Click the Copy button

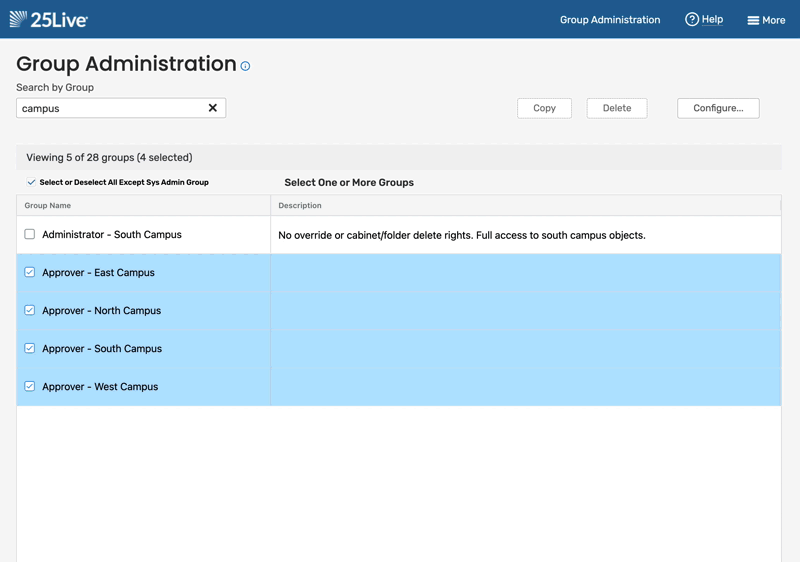point(544,108)
